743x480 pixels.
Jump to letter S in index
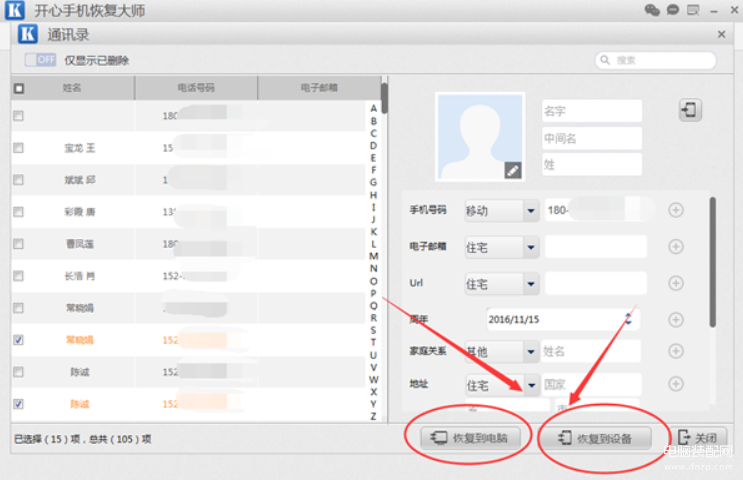pyautogui.click(x=373, y=330)
